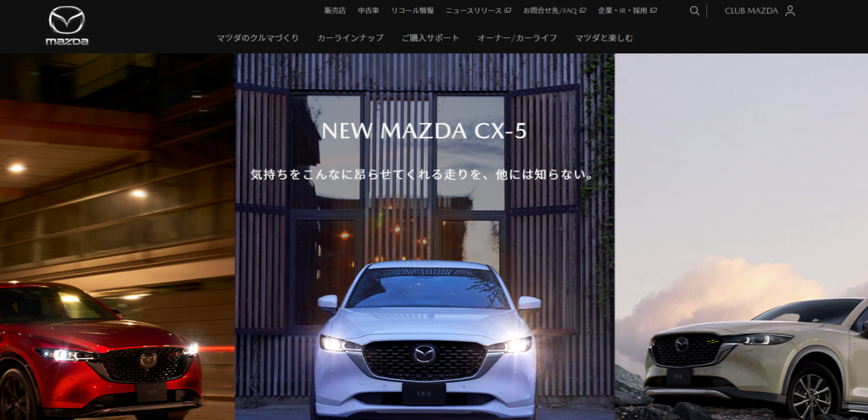868x420 pixels.
Task: Click the white CX-5 center image
Action: (425, 237)
